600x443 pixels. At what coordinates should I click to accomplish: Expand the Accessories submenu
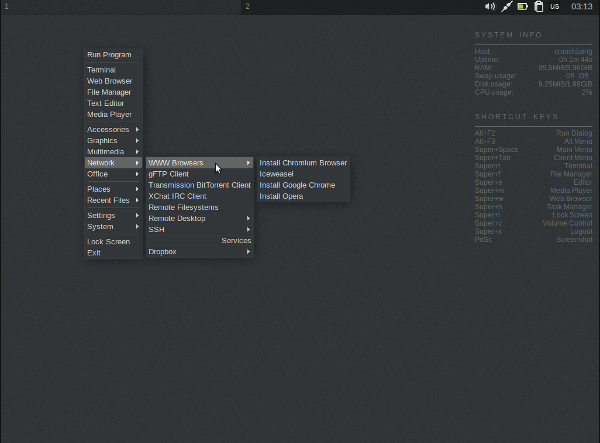[112, 129]
